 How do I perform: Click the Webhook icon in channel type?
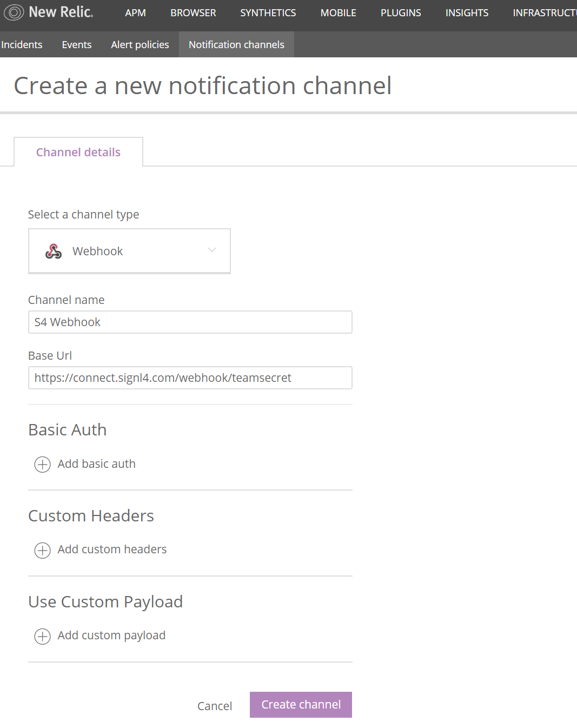coord(54,251)
